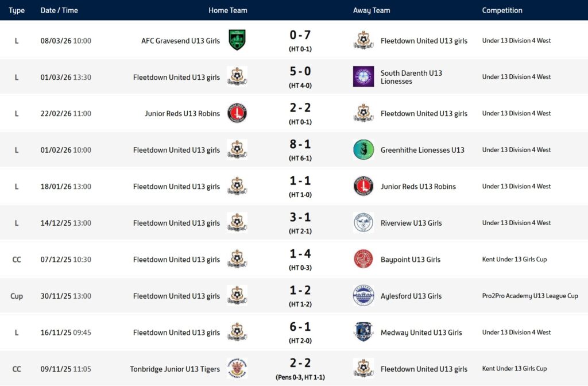Click the Tonbridge Junior U13 Tigers crest
This screenshot has width=588, height=386.
point(237,369)
